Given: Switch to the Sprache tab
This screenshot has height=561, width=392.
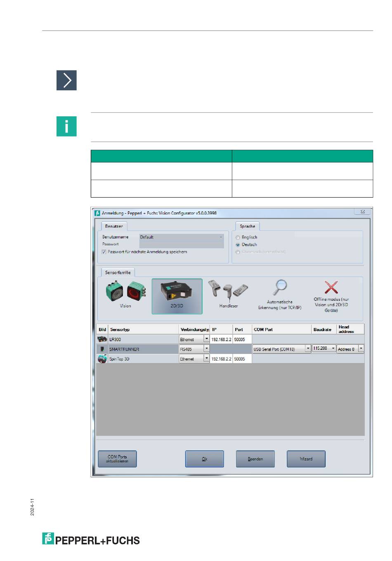Looking at the screenshot, I should pyautogui.click(x=248, y=226).
